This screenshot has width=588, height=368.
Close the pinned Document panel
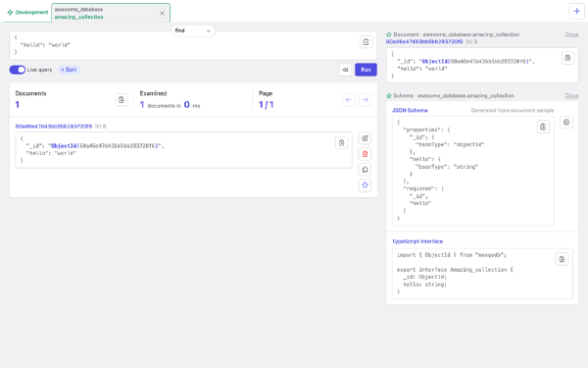tap(571, 34)
